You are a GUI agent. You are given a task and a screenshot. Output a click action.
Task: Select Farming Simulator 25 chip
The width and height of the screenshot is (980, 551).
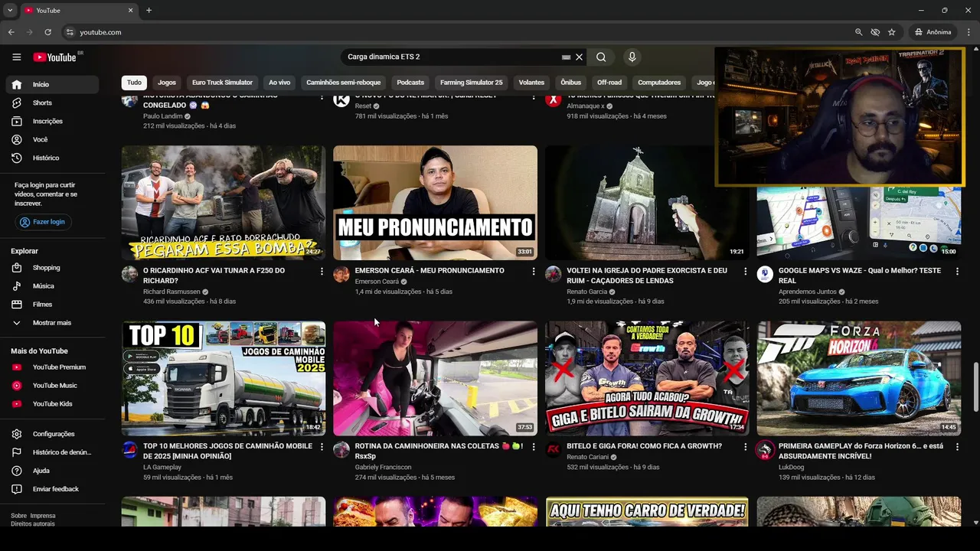click(472, 83)
